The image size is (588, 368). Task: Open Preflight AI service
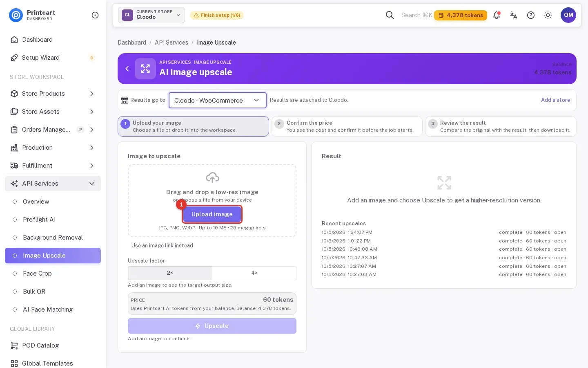[x=53, y=220]
